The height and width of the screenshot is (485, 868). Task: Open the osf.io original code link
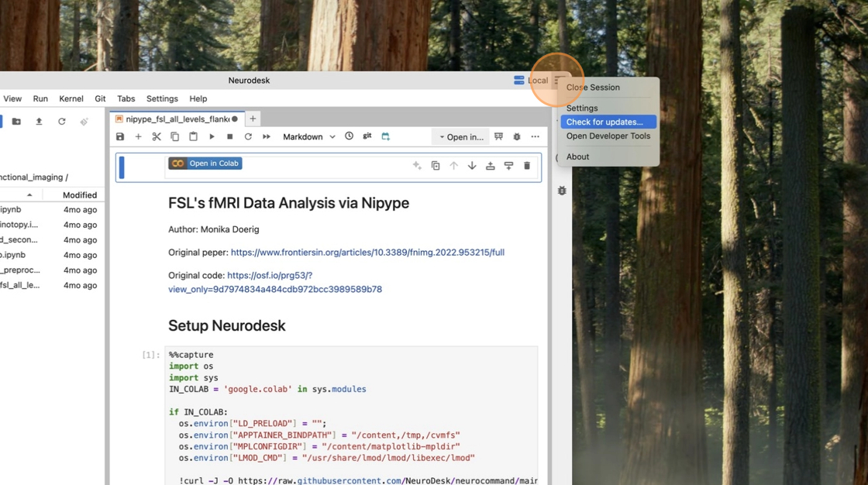pyautogui.click(x=275, y=282)
